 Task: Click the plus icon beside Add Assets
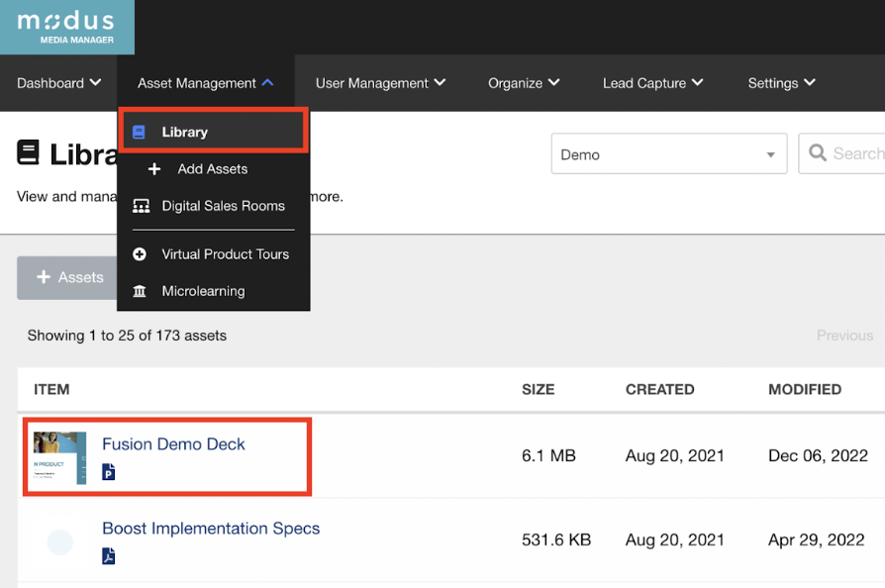point(154,169)
